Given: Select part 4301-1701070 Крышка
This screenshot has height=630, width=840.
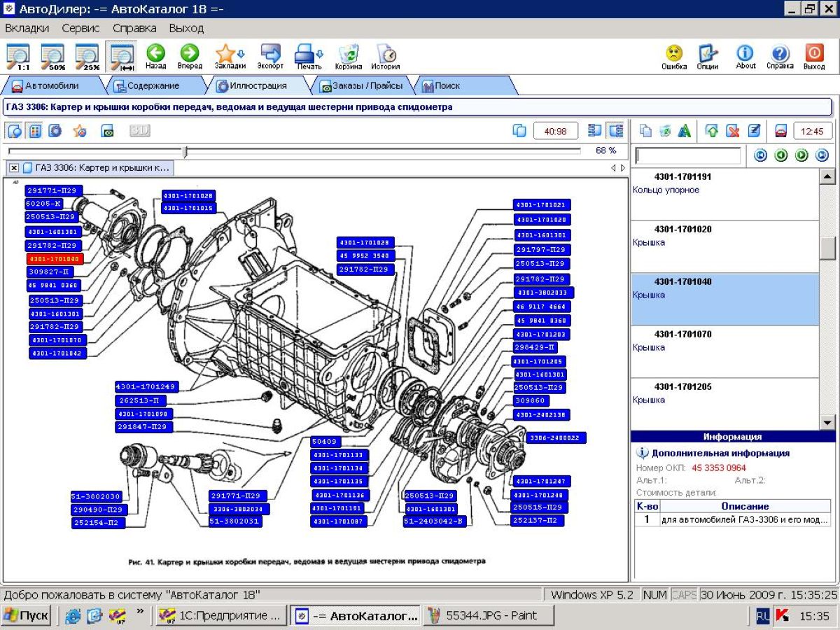Looking at the screenshot, I should pos(724,351).
